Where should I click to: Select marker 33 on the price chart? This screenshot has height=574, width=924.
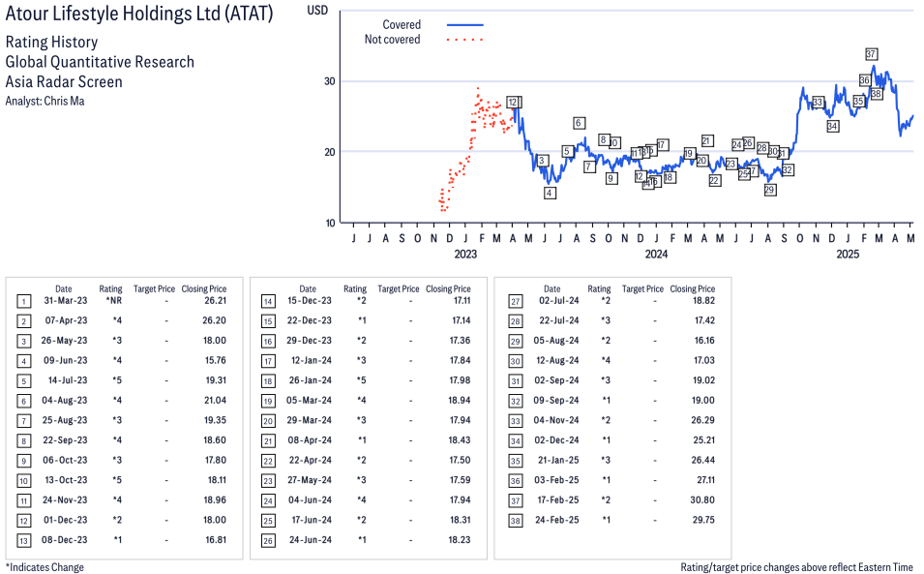click(818, 103)
